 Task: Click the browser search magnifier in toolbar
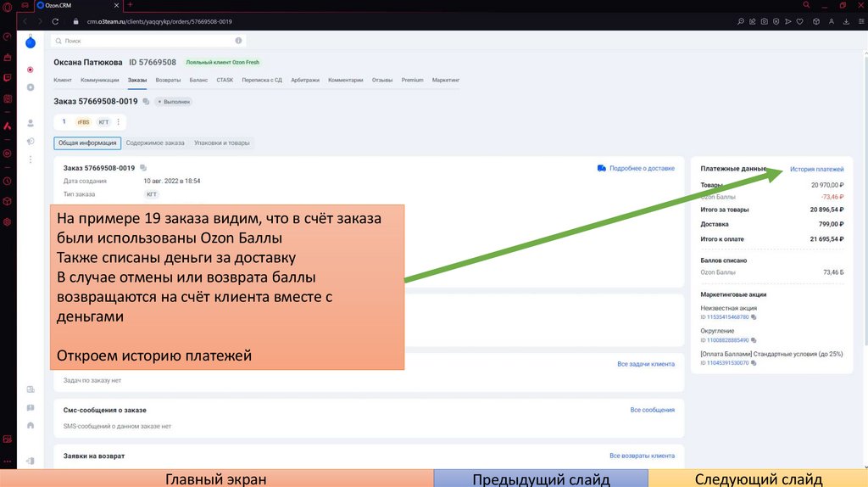pyautogui.click(x=741, y=21)
